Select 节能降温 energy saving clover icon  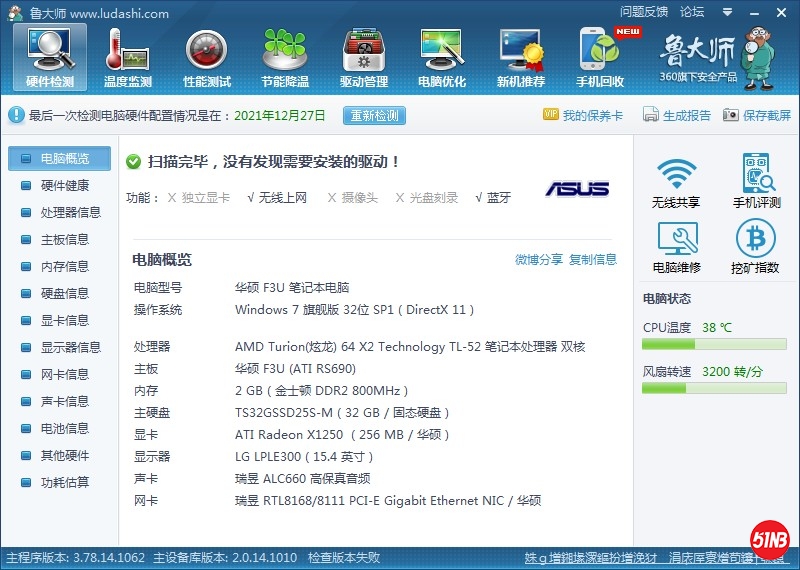point(285,56)
